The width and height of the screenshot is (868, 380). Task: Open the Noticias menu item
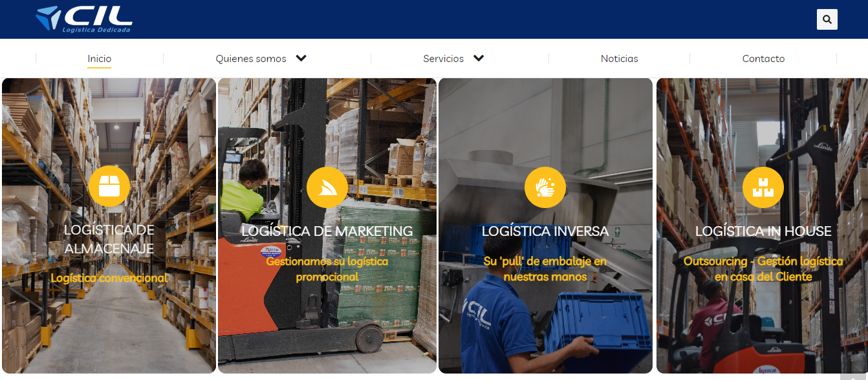click(620, 59)
